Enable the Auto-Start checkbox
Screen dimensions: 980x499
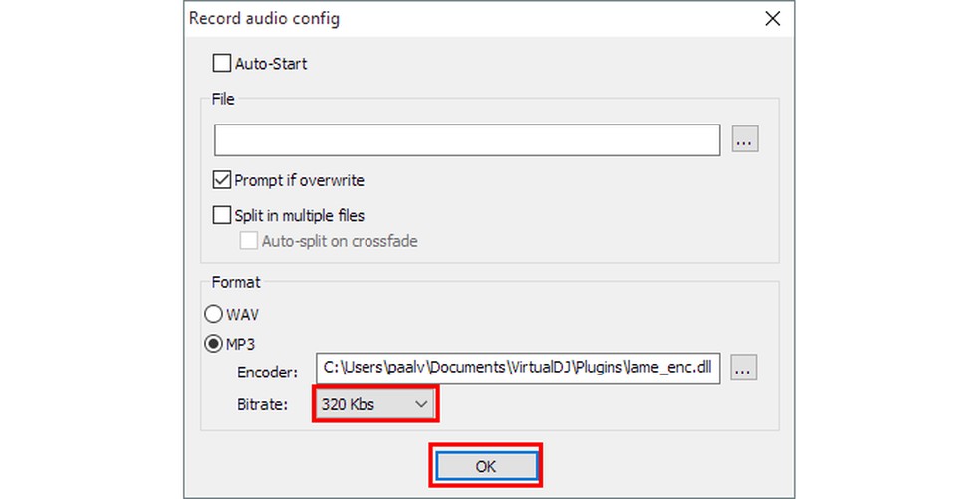222,64
